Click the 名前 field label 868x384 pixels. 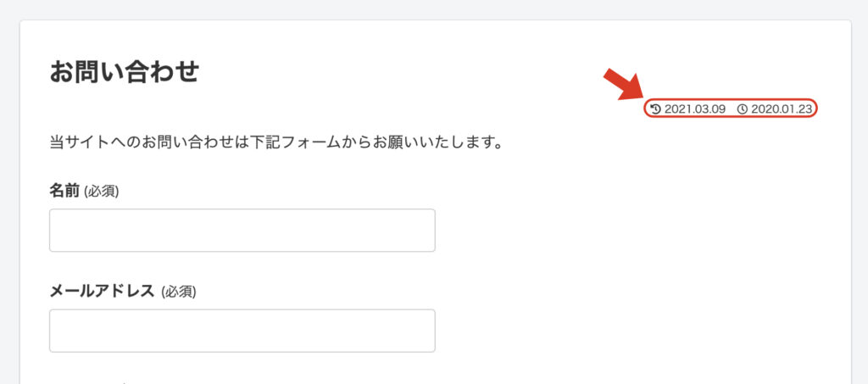[x=64, y=192]
